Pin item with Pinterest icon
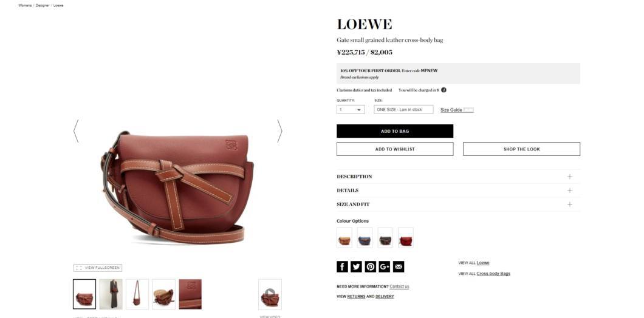This screenshot has width=644, height=318. [x=371, y=266]
